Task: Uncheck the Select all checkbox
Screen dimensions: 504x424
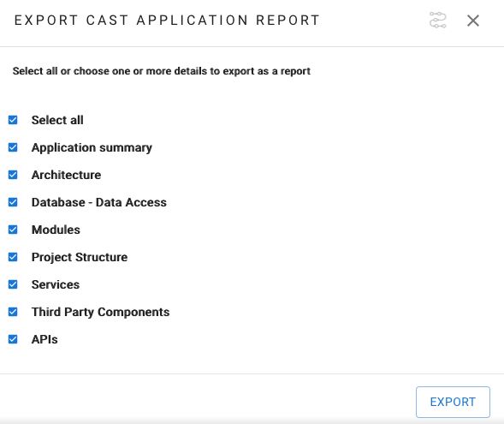Action: pos(13,120)
